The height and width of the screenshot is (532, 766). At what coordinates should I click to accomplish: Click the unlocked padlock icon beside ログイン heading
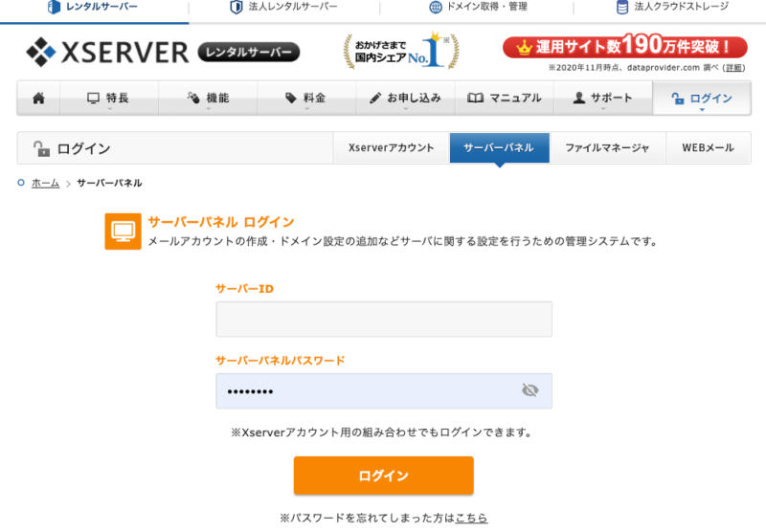tap(41, 148)
